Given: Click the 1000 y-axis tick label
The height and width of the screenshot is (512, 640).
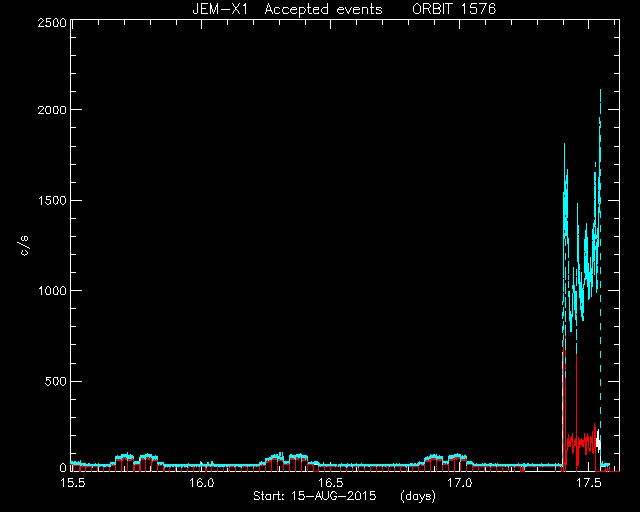Looking at the screenshot, I should tap(52, 291).
